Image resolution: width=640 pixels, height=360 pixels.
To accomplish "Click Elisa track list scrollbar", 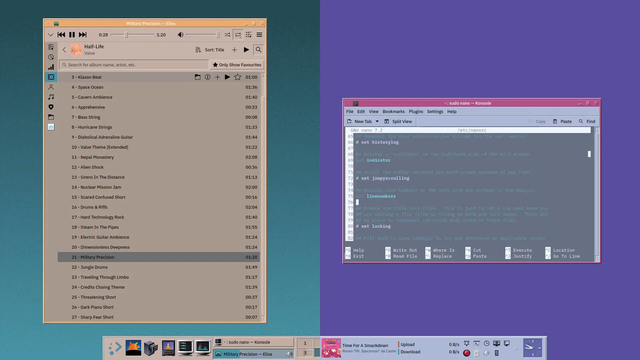I will pyautogui.click(x=262, y=197).
